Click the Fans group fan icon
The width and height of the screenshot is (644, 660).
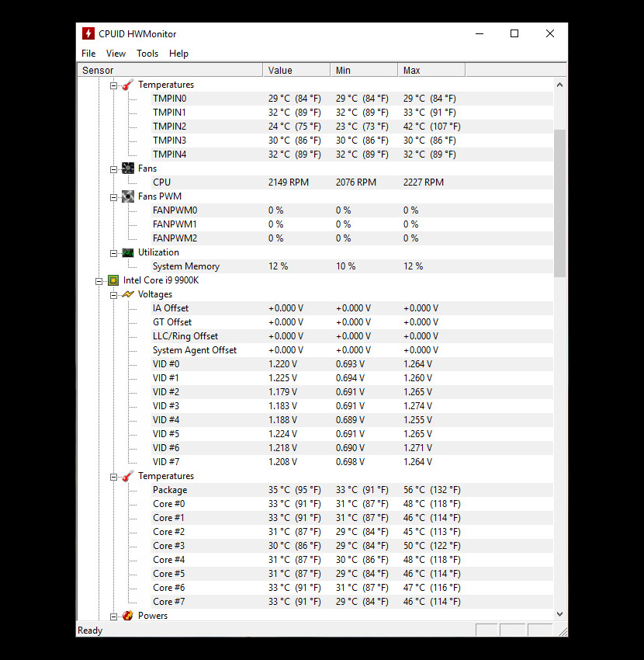127,168
